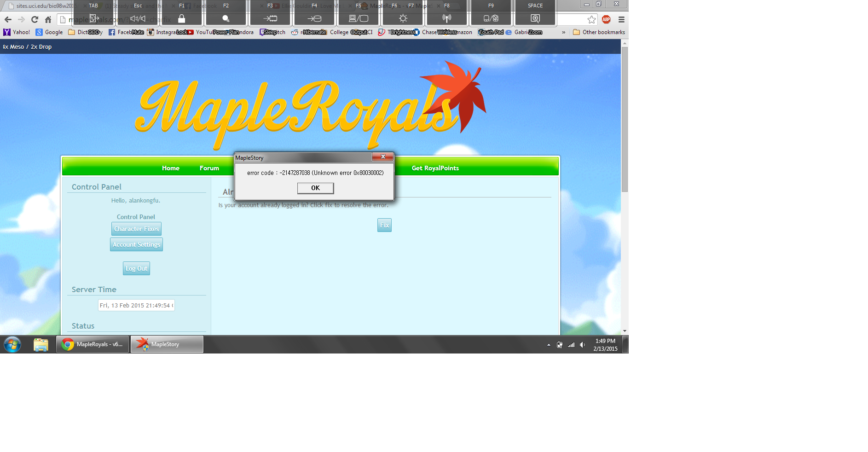Open the Home navigation item
Screen dimensions: 868x452
click(x=171, y=168)
